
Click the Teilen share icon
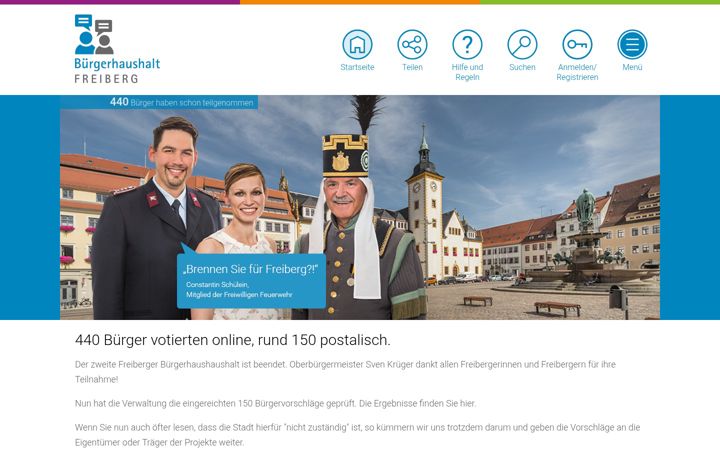[x=412, y=45]
